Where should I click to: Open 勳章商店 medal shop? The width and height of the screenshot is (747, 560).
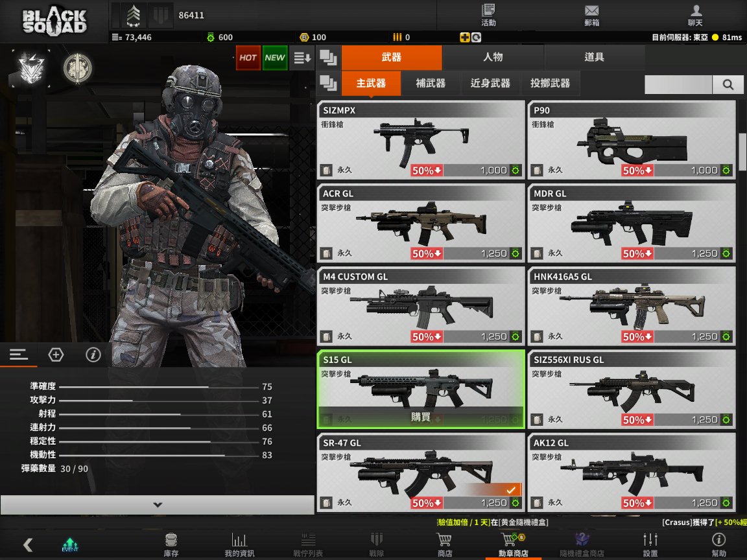(x=513, y=544)
